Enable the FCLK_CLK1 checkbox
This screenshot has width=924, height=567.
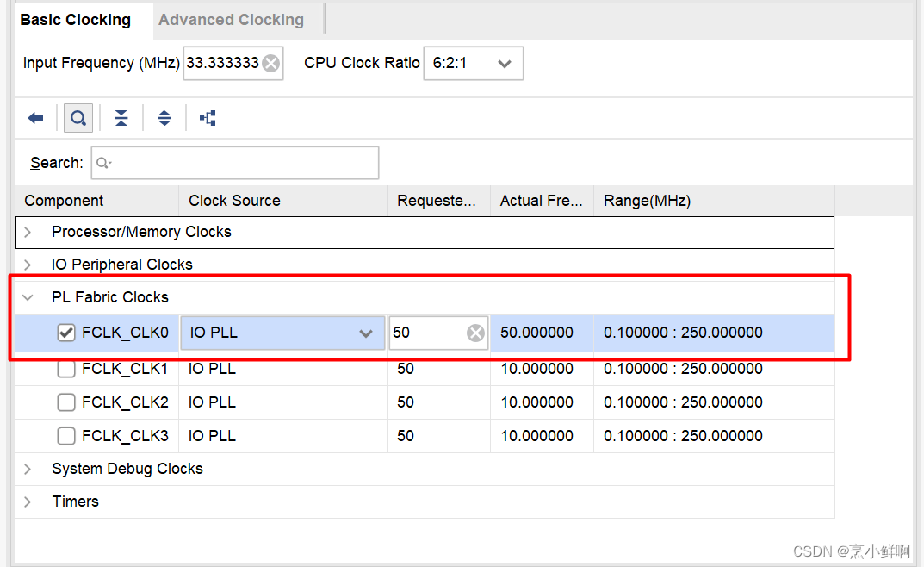coord(66,369)
